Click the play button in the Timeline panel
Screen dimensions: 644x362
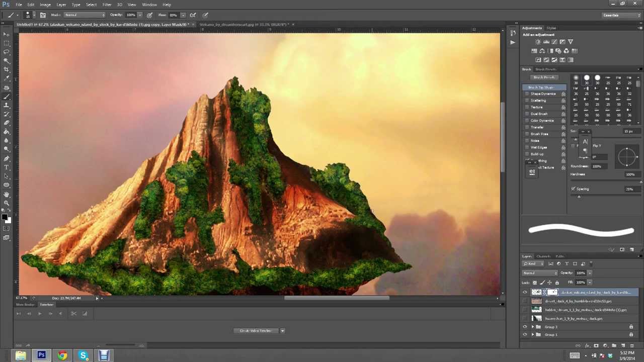pos(39,314)
